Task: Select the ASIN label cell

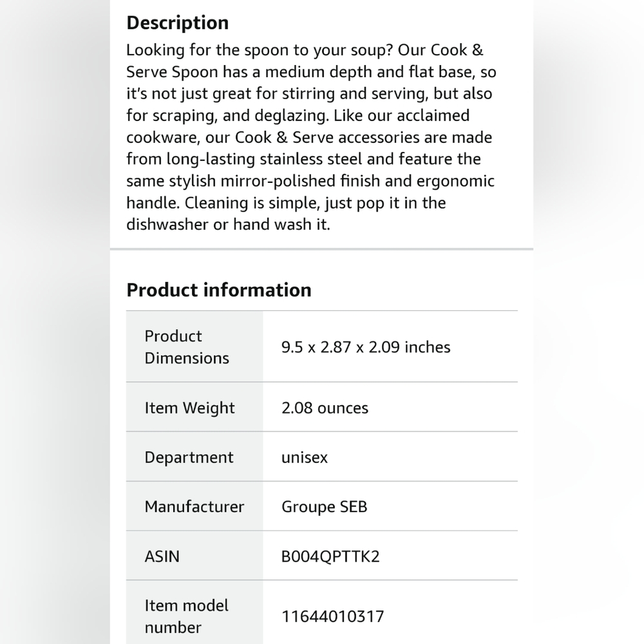Action: click(x=194, y=556)
